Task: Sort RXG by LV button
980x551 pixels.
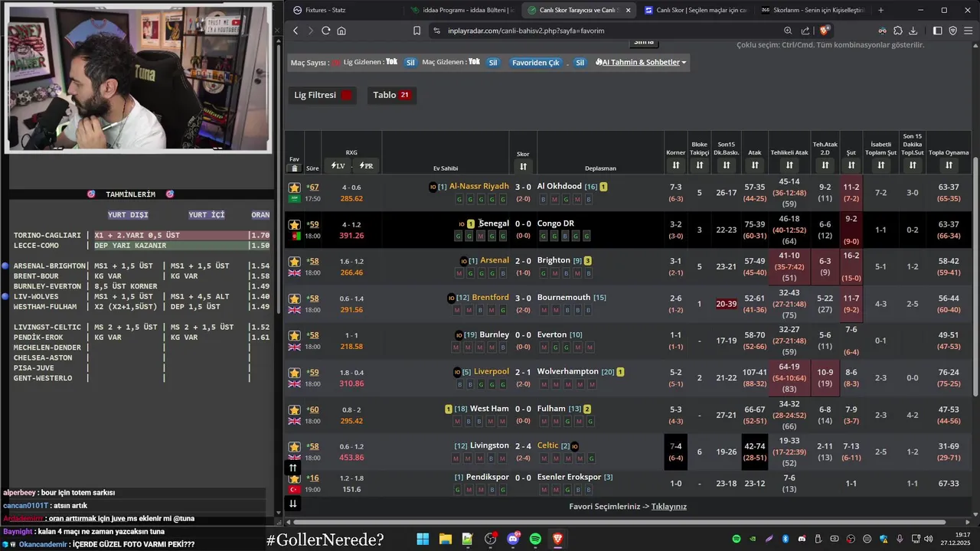Action: coord(338,165)
